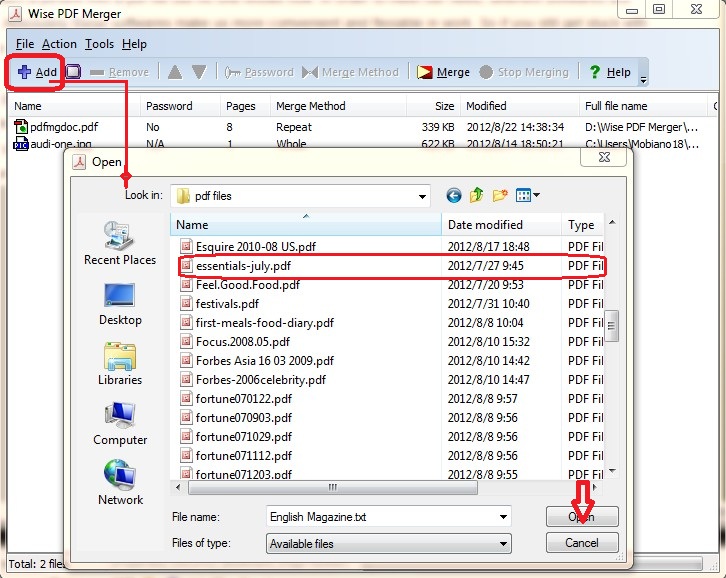Open the Tools menu

point(99,44)
